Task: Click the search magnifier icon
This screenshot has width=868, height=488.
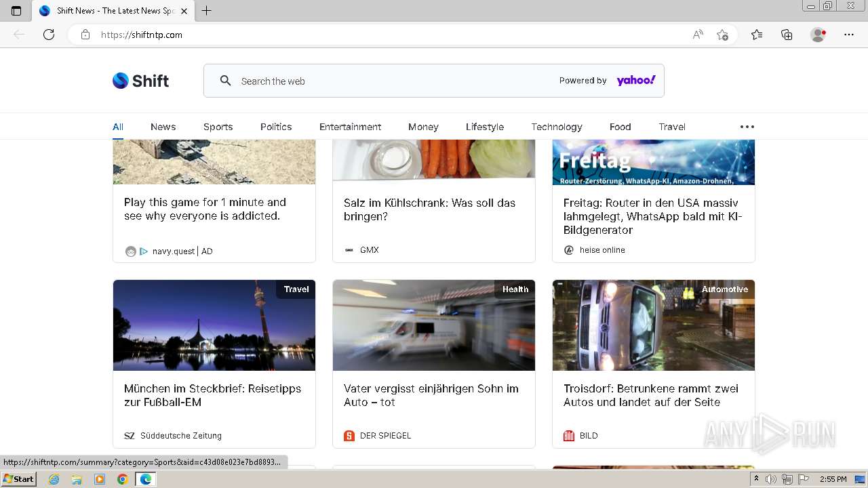Action: (x=226, y=81)
